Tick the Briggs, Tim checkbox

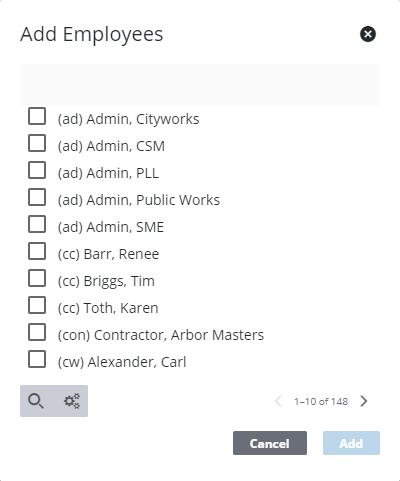(x=37, y=278)
